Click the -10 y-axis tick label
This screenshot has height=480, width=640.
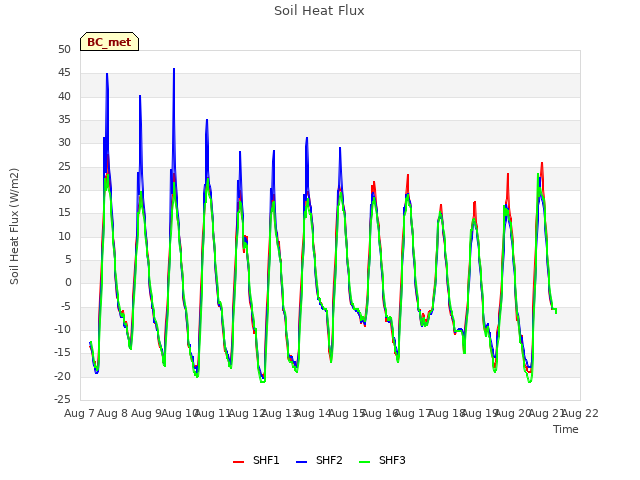62,329
